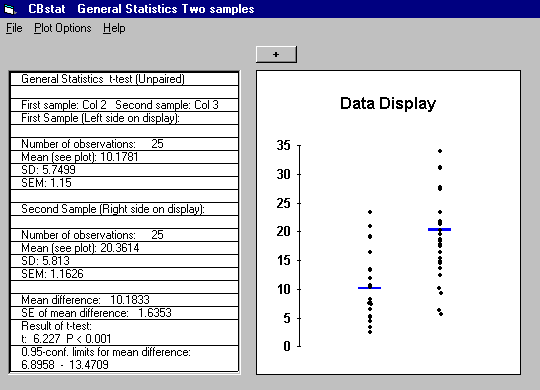Click the '6.8958 - 13.4709' confidence limits value
Viewport: 540px width, 390px height.
click(x=65, y=365)
